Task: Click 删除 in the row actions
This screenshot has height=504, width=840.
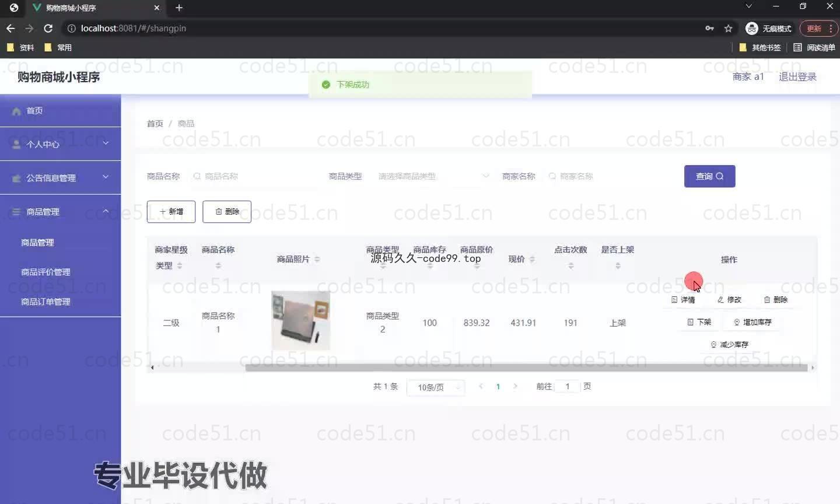Action: (x=776, y=300)
